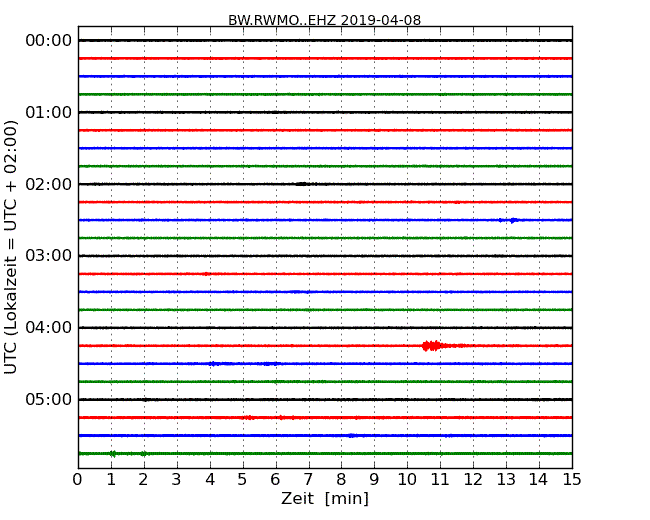
Task: Click the x-axis tick label 10
Action: (407, 480)
